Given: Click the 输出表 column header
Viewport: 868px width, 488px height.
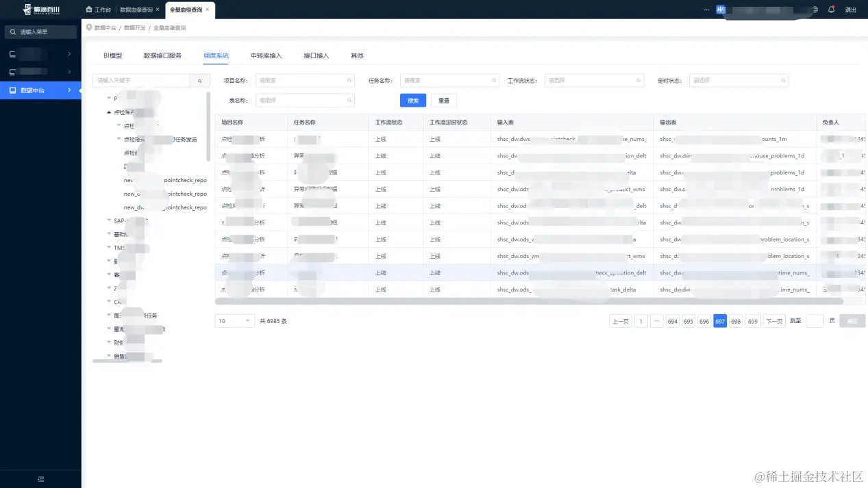Looking at the screenshot, I should [x=668, y=123].
